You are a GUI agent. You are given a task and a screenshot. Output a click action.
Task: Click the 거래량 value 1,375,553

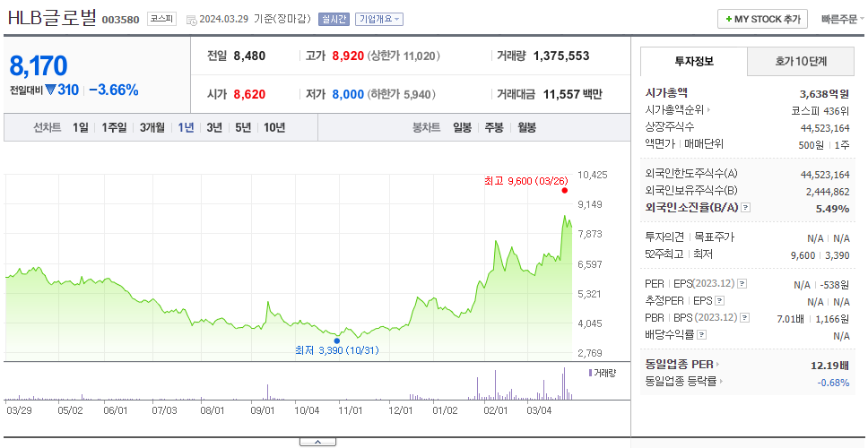[561, 56]
